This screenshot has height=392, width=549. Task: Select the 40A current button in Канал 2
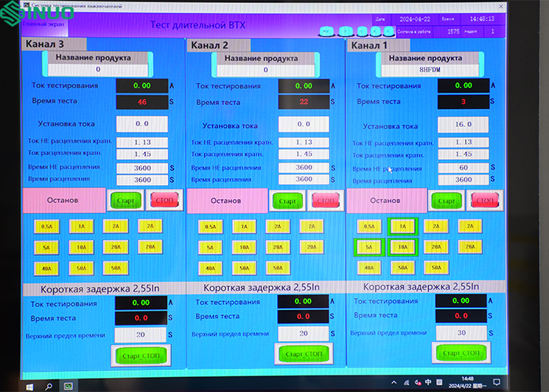pyautogui.click(x=210, y=267)
